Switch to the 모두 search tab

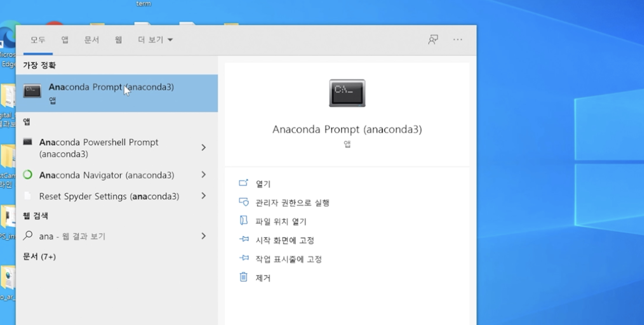pos(38,40)
